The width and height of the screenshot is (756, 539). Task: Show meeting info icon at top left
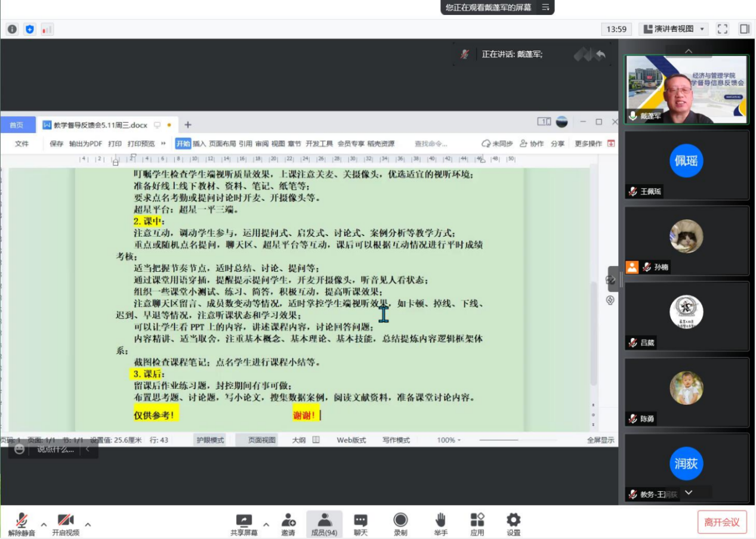click(12, 29)
